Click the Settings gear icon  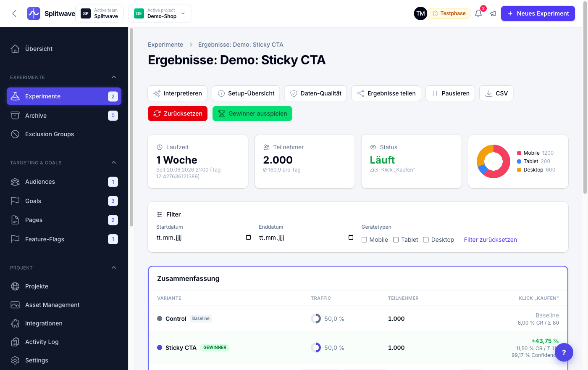[x=15, y=360]
